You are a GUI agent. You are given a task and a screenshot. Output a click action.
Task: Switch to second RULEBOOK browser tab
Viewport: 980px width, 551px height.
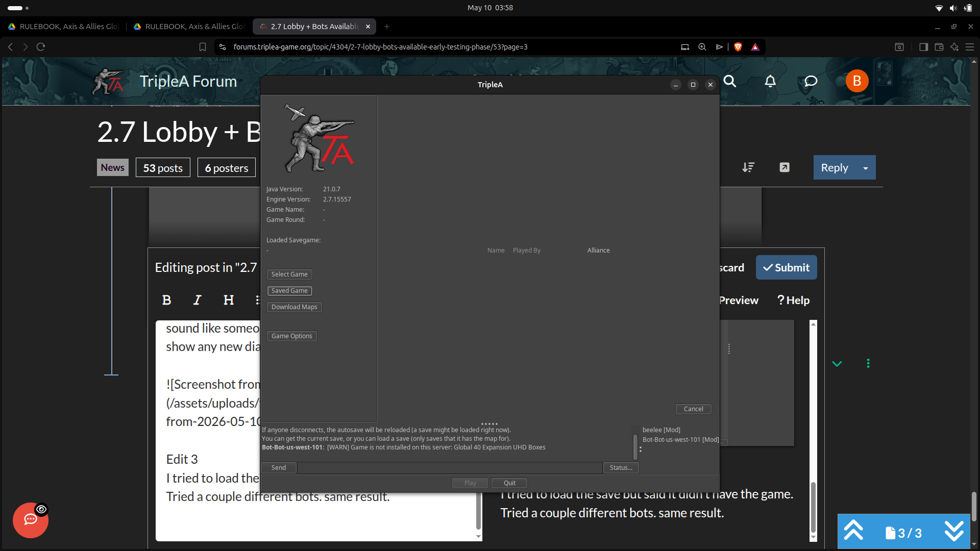tap(189, 27)
